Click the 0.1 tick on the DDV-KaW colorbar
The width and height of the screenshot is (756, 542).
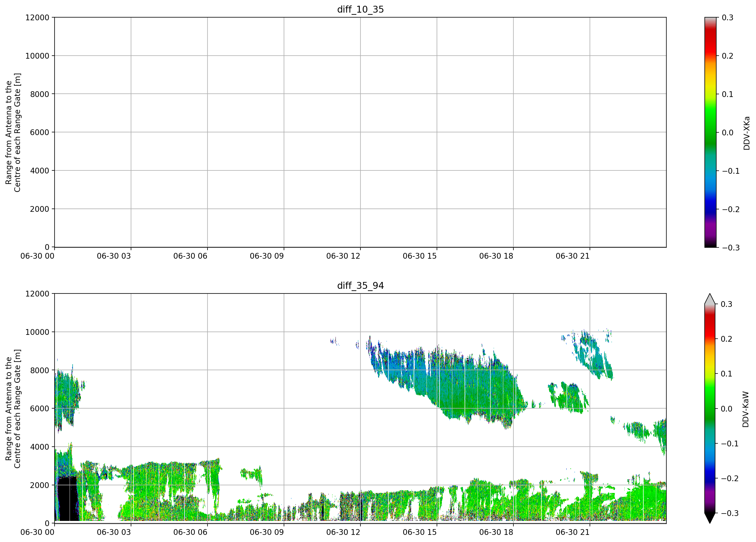(727, 373)
